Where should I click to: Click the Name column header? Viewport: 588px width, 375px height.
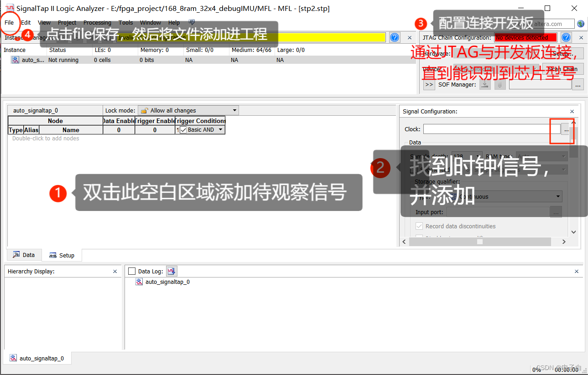(x=71, y=130)
